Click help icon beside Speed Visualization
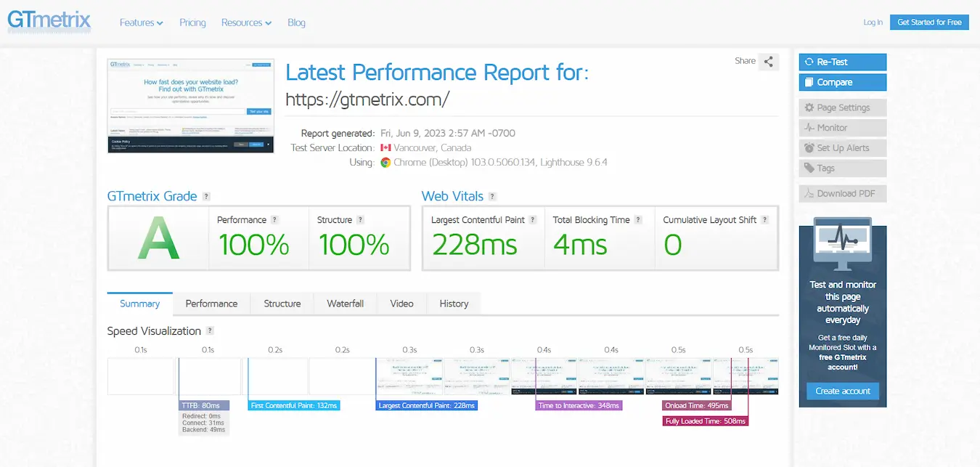 [210, 331]
